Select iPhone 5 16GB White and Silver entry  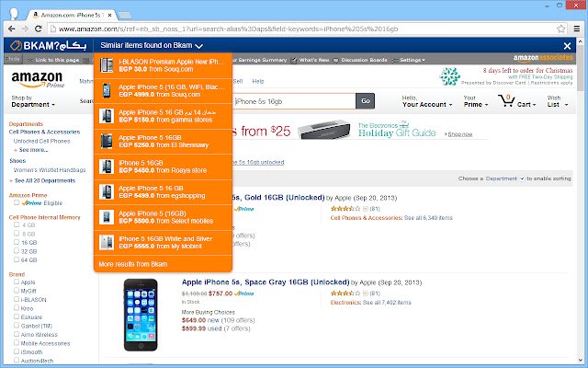point(164,243)
